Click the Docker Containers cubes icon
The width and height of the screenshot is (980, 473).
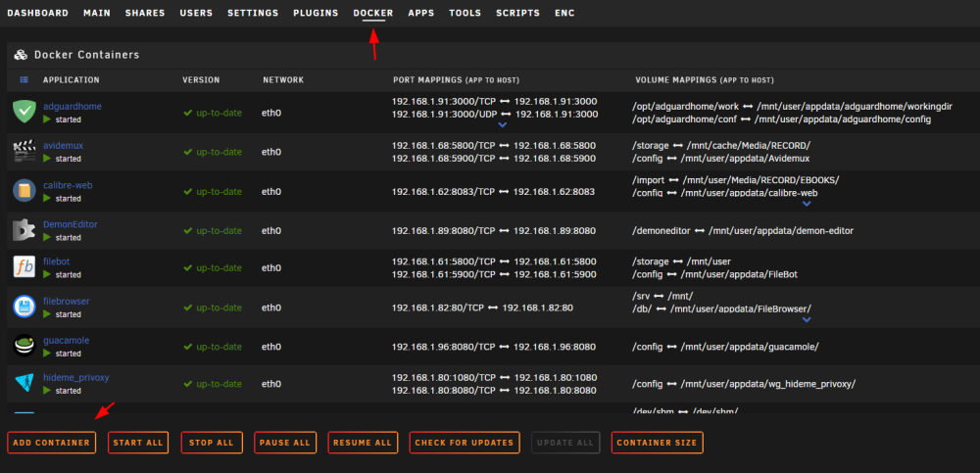coord(21,55)
